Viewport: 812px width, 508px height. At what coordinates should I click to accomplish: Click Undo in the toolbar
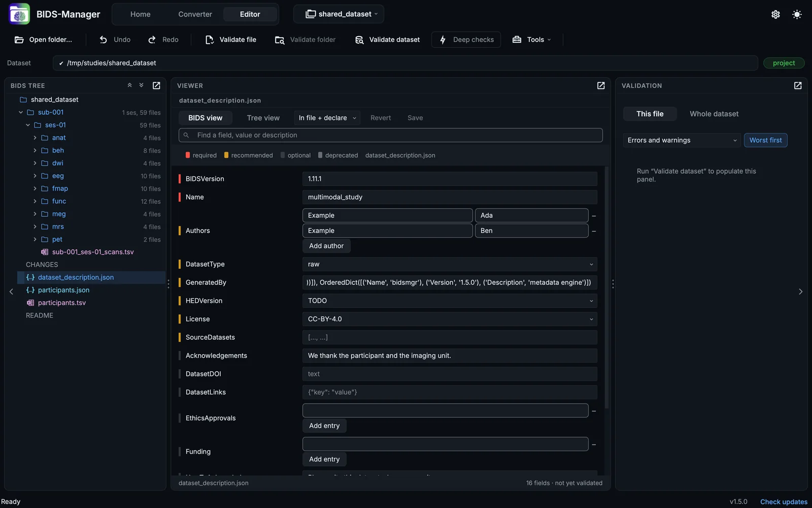(115, 40)
